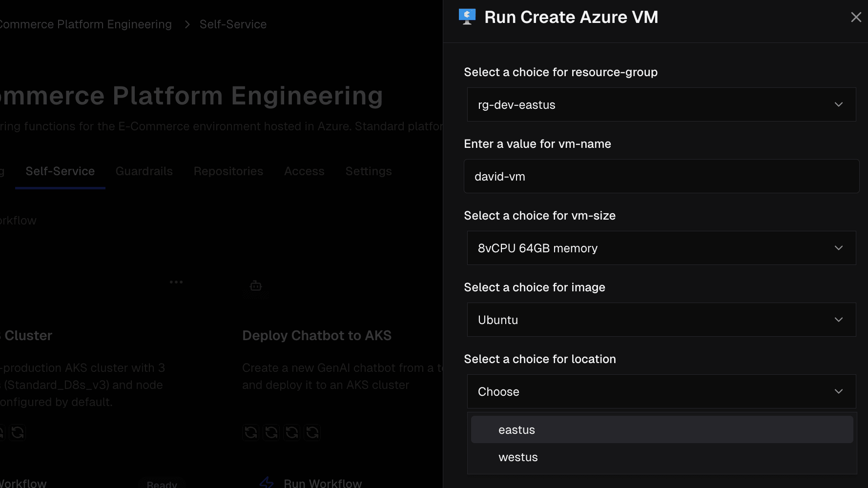Image resolution: width=868 pixels, height=488 pixels.
Task: Open the image dropdown showing Ubuntu
Action: (x=661, y=320)
